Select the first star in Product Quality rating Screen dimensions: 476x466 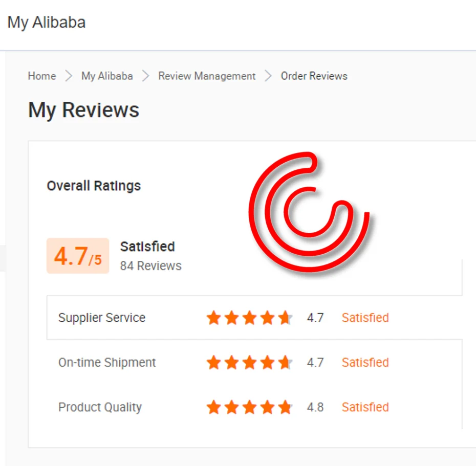pyautogui.click(x=213, y=407)
